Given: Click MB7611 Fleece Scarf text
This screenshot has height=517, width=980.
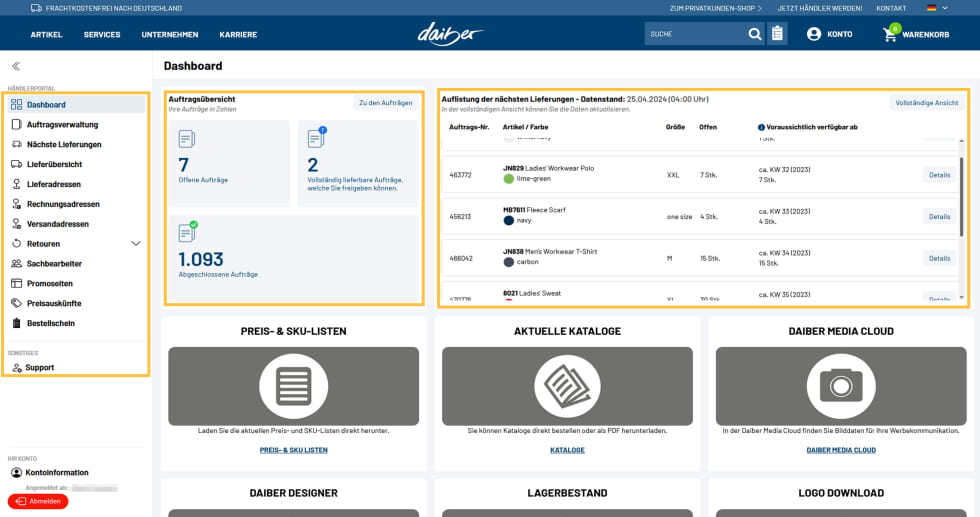Looking at the screenshot, I should click(534, 210).
